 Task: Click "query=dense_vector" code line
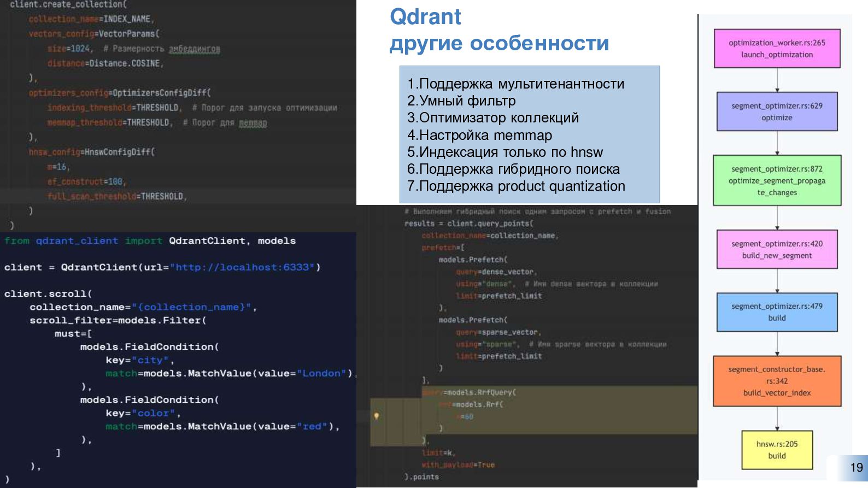coord(496,272)
